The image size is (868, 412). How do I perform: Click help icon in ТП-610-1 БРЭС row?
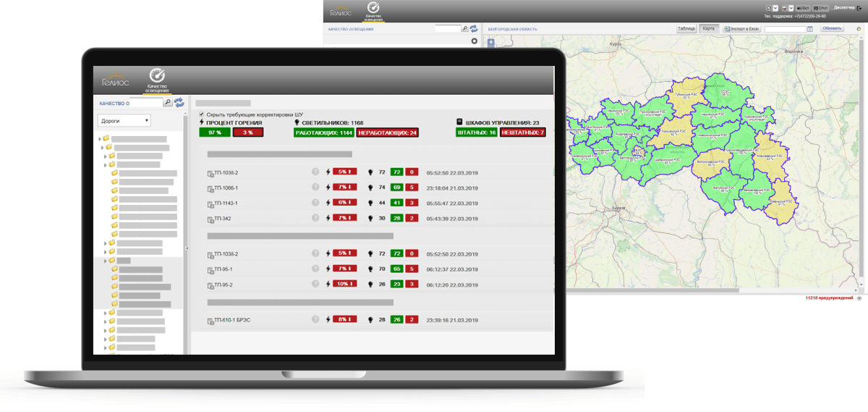click(315, 319)
